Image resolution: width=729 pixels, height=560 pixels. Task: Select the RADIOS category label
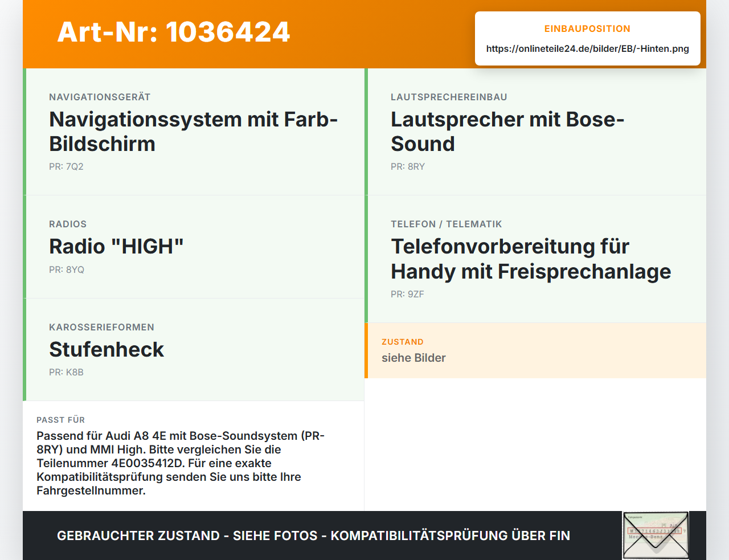click(68, 224)
